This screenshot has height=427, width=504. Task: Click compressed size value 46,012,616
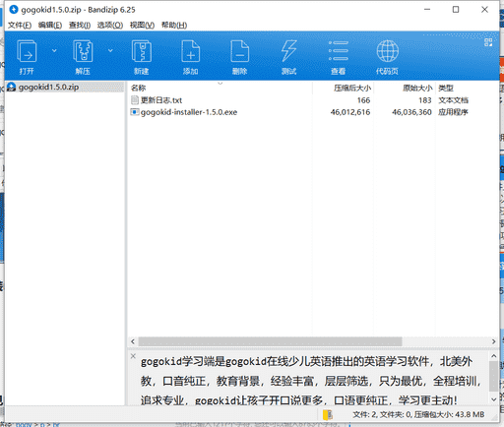350,112
